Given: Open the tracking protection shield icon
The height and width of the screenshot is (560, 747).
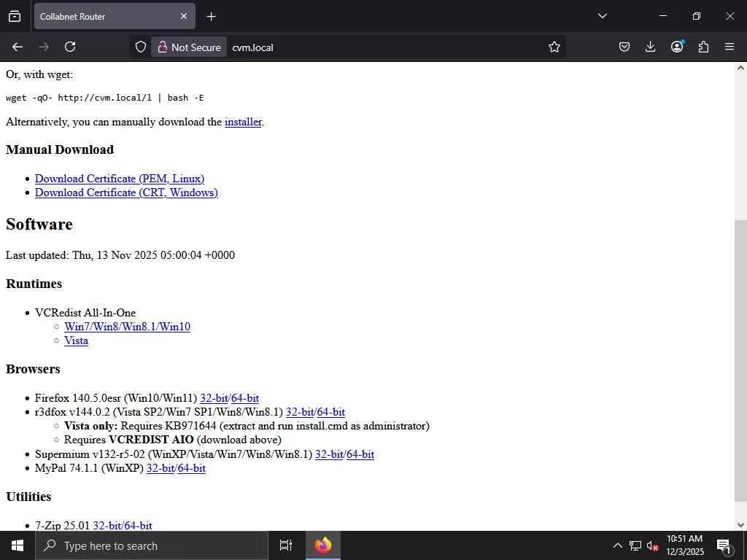Looking at the screenshot, I should [x=141, y=47].
